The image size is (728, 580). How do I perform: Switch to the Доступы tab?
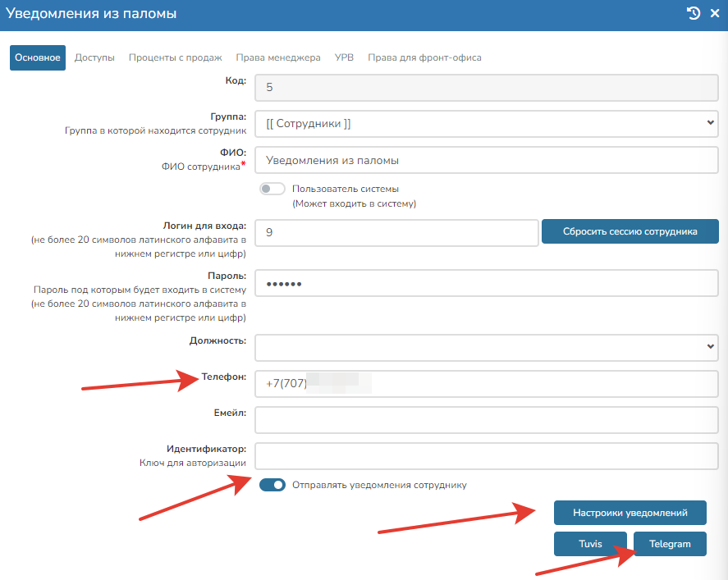pos(94,58)
